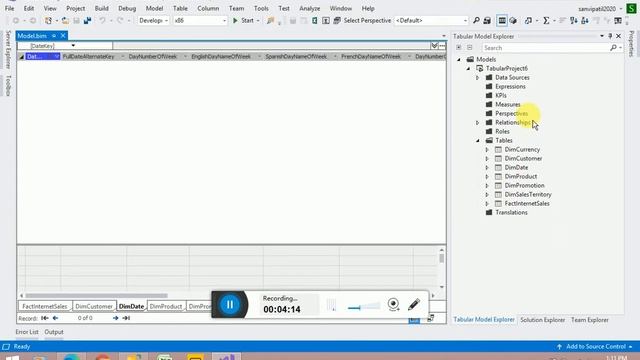Switch to the FactInternetSales table tab
The height and width of the screenshot is (360, 640).
click(45, 306)
